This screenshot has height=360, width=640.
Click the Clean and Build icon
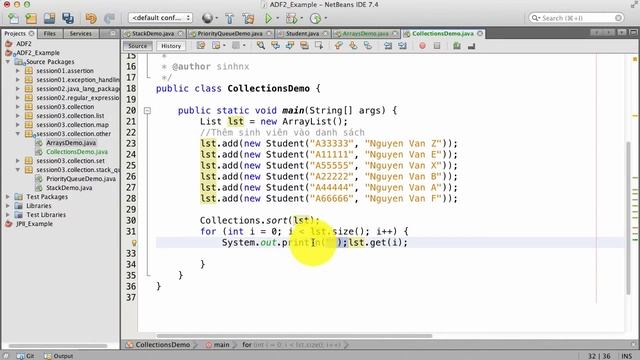(x=248, y=18)
